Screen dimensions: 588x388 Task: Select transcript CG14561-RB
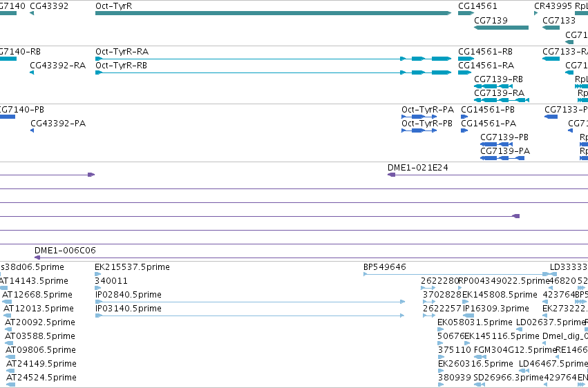pyautogui.click(x=466, y=59)
